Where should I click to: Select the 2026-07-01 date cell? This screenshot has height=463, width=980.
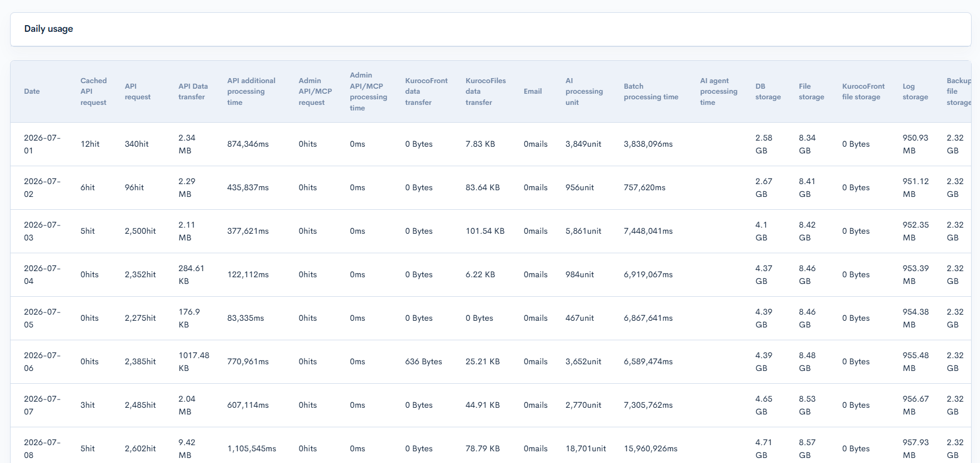42,144
